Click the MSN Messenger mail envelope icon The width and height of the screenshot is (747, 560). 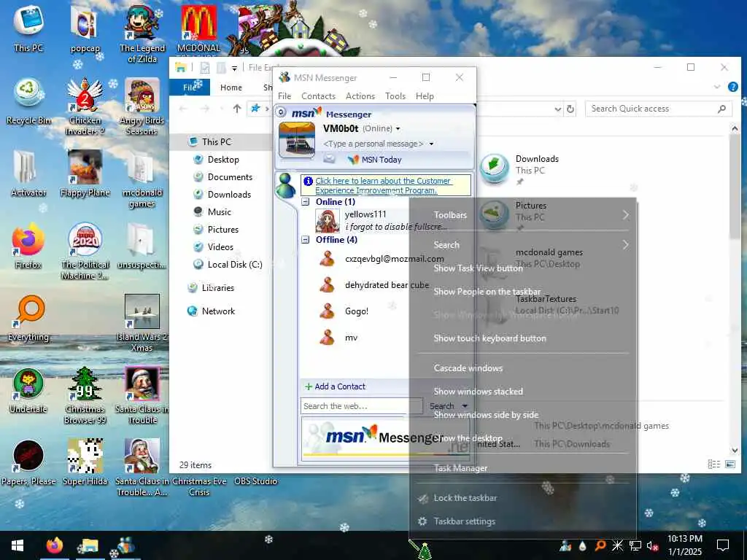coord(329,159)
